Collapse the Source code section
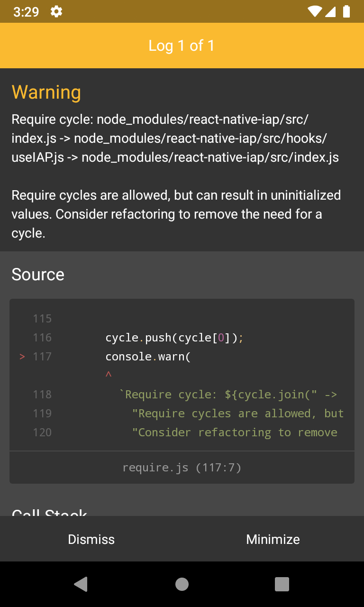 38,274
